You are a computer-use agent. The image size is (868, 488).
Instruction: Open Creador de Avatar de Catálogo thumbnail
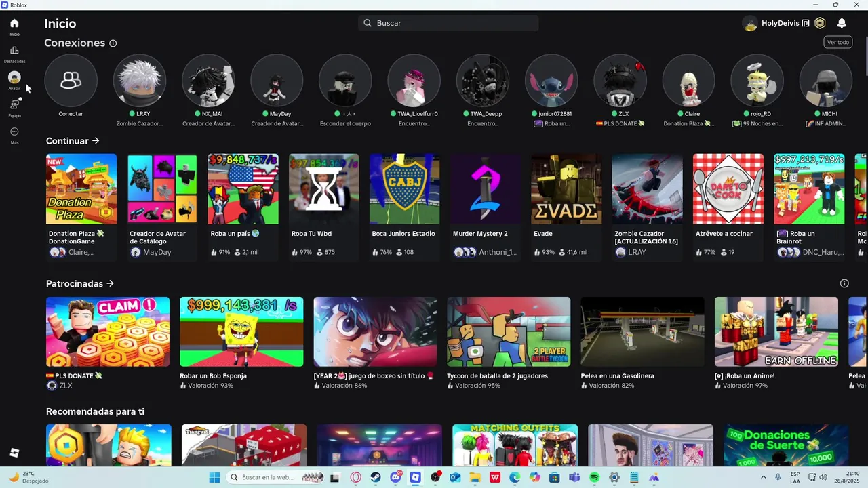point(162,189)
